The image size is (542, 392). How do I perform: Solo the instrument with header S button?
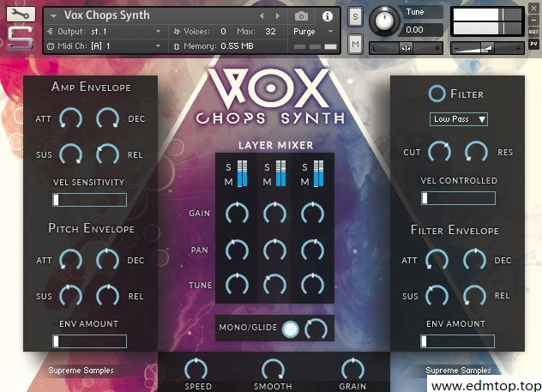(x=355, y=18)
